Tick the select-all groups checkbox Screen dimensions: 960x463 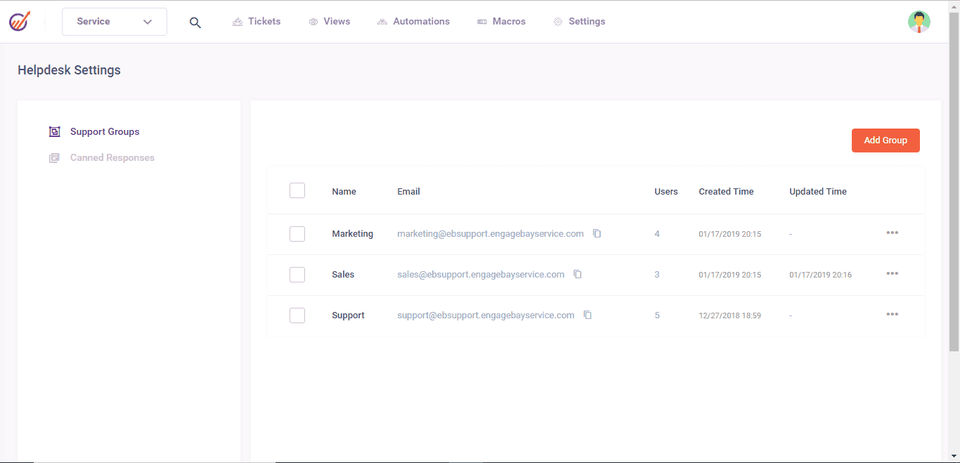[297, 191]
